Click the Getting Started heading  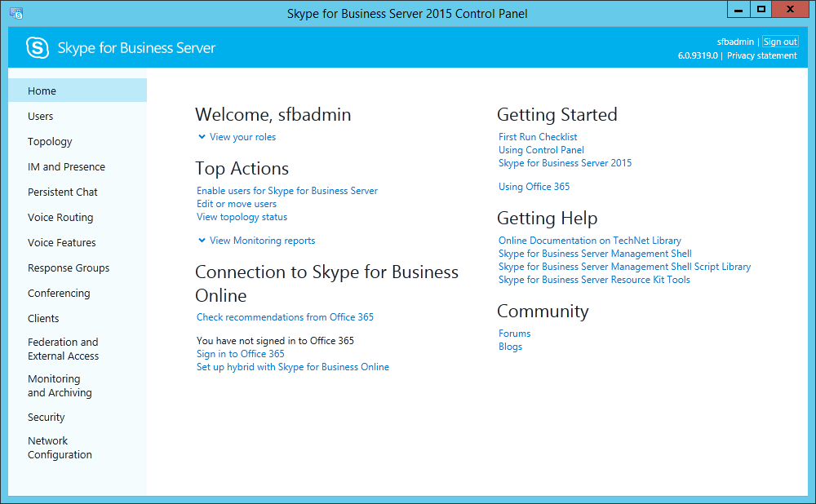(x=557, y=114)
